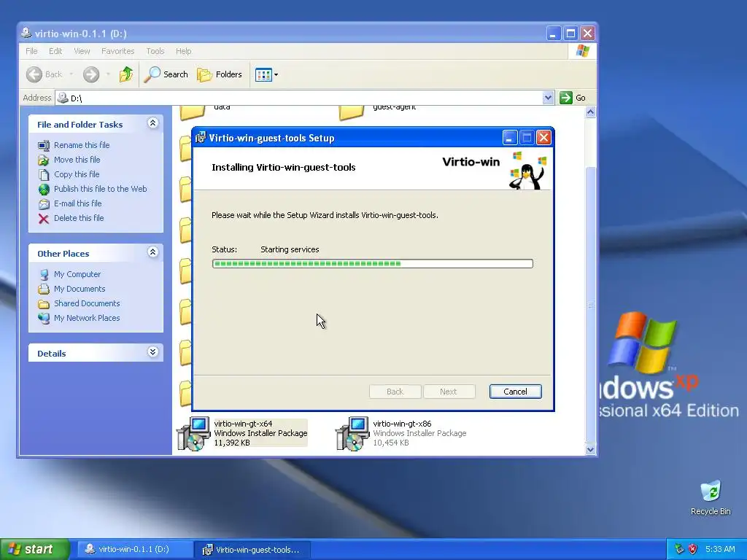Maximize the virtio-win-0.1.1 (D:) Explorer window
Viewport: 747px width, 560px height.
pyautogui.click(x=570, y=34)
